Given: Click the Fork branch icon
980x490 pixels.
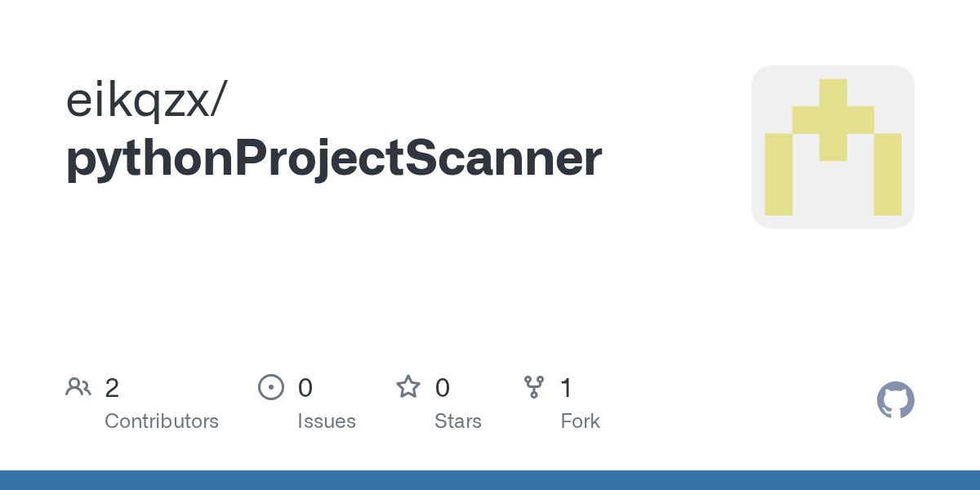Looking at the screenshot, I should click(534, 387).
